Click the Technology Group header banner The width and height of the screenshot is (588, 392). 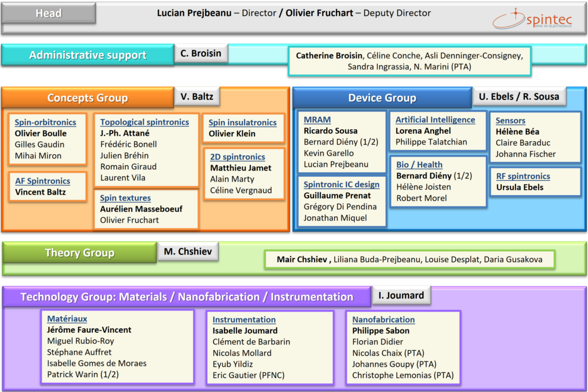(187, 297)
